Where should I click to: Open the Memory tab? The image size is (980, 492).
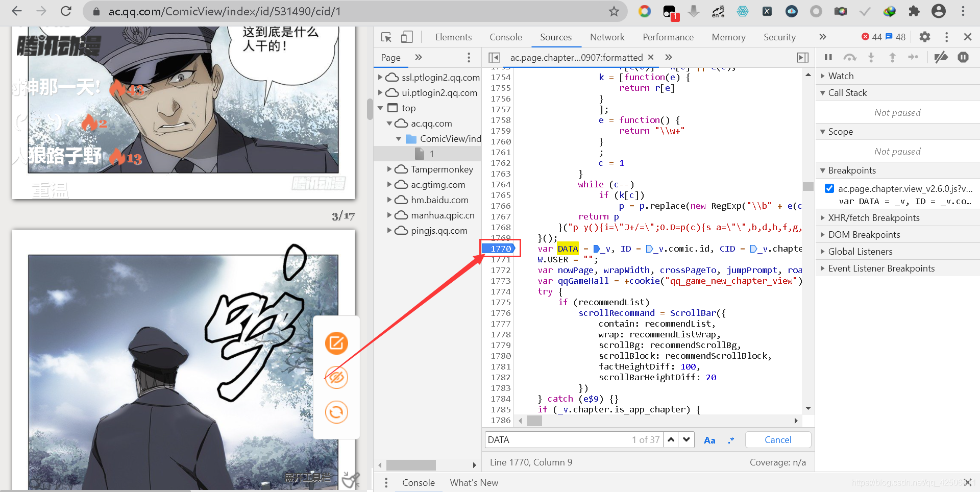tap(728, 37)
